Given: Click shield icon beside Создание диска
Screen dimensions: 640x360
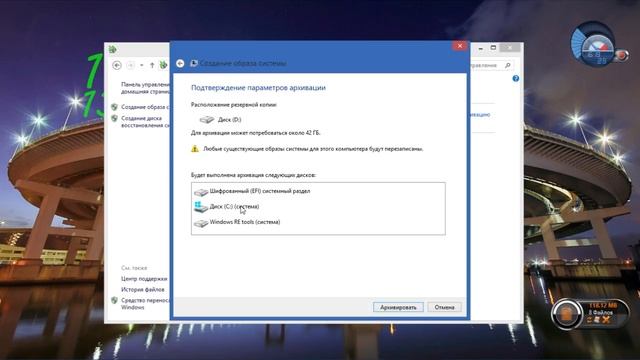Looking at the screenshot, I should tap(114, 118).
